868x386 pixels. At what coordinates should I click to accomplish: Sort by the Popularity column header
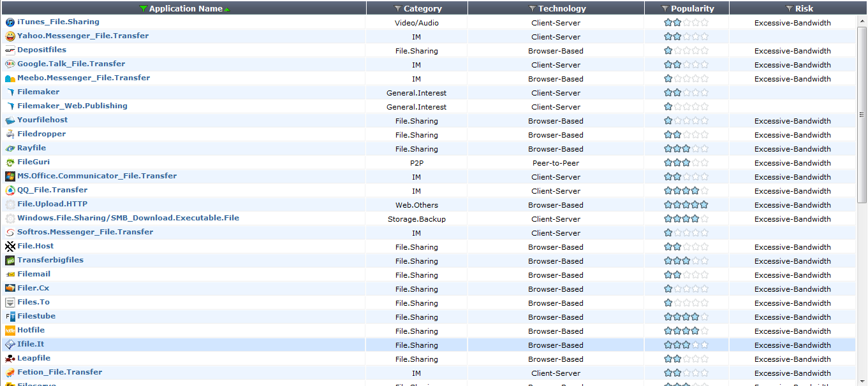tap(693, 9)
